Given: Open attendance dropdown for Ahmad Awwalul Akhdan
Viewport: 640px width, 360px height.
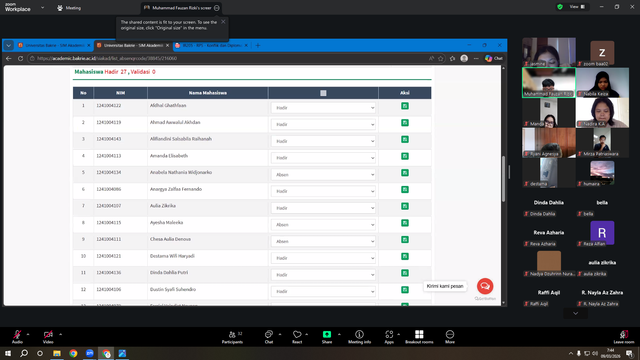Looking at the screenshot, I should coord(323,124).
